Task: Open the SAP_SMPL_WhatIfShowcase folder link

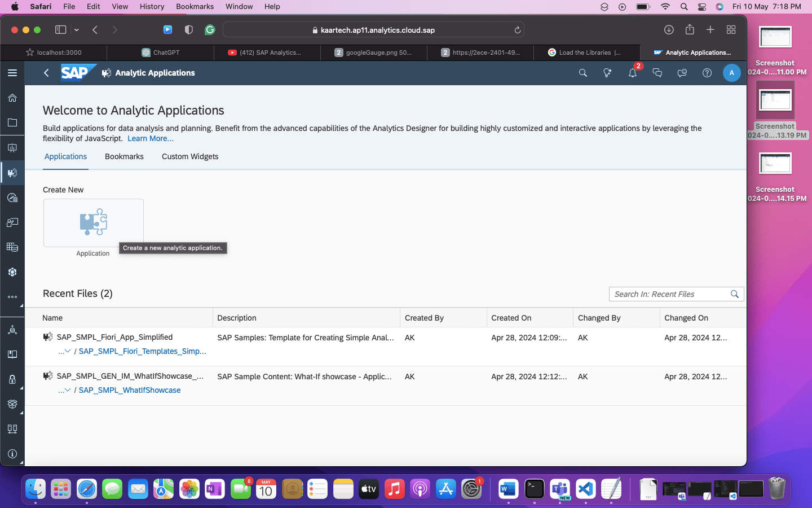Action: (130, 390)
